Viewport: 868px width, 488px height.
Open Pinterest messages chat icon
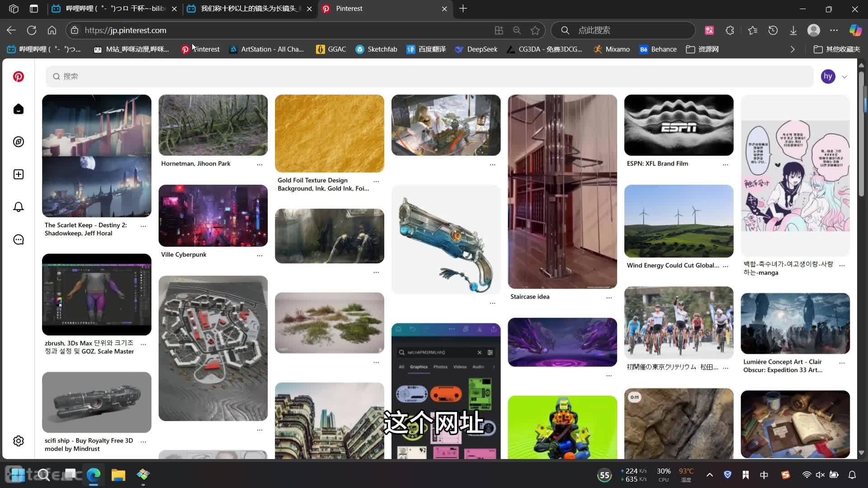[19, 239]
